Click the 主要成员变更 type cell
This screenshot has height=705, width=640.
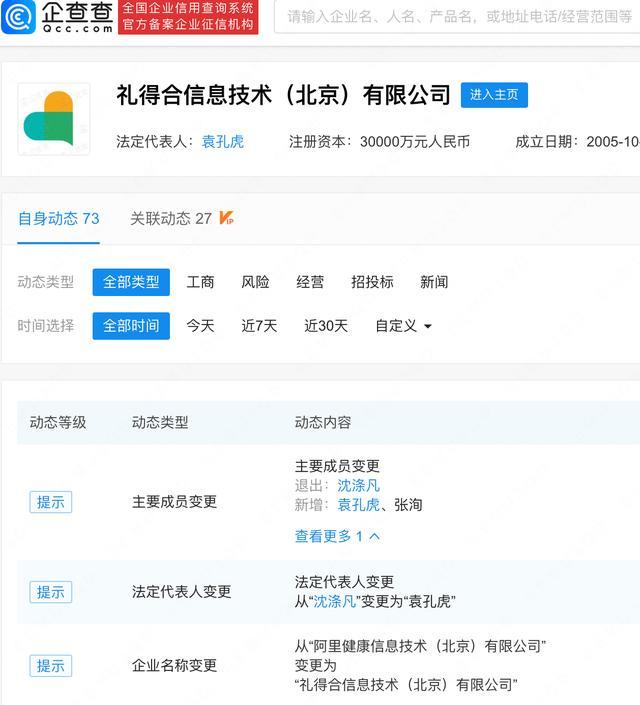pos(175,501)
